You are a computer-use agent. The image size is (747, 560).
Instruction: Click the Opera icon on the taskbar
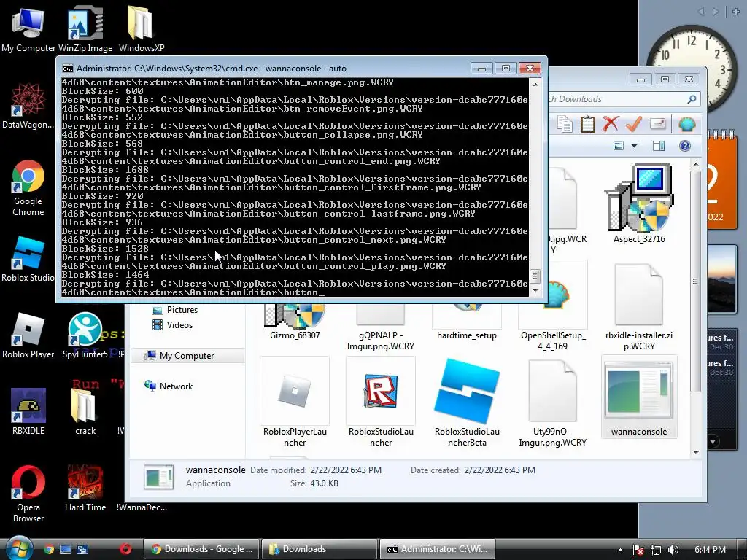click(125, 549)
